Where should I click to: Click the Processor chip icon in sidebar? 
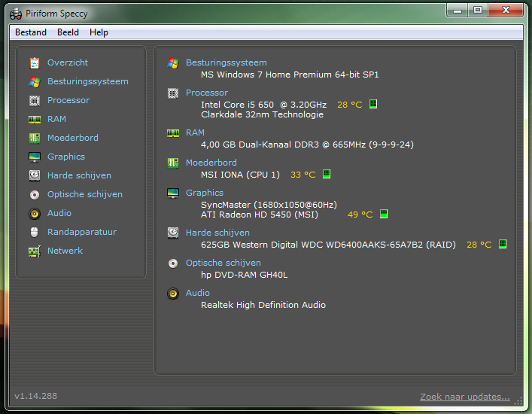click(34, 100)
